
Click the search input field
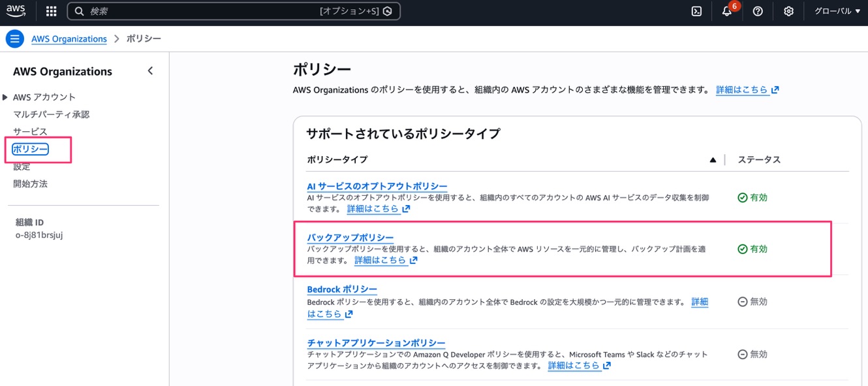pos(196,10)
